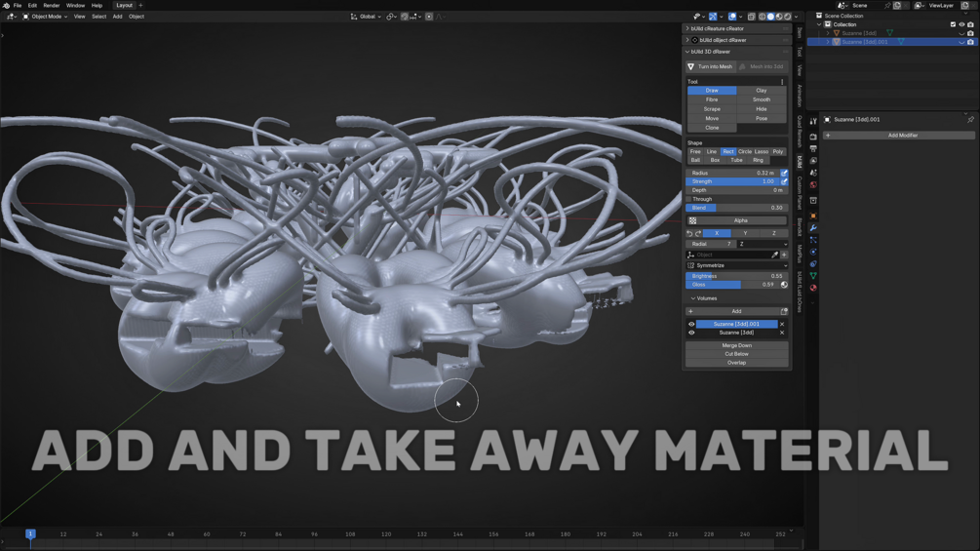The width and height of the screenshot is (980, 551).
Task: Click the redo arrow above Radial
Action: (x=698, y=234)
